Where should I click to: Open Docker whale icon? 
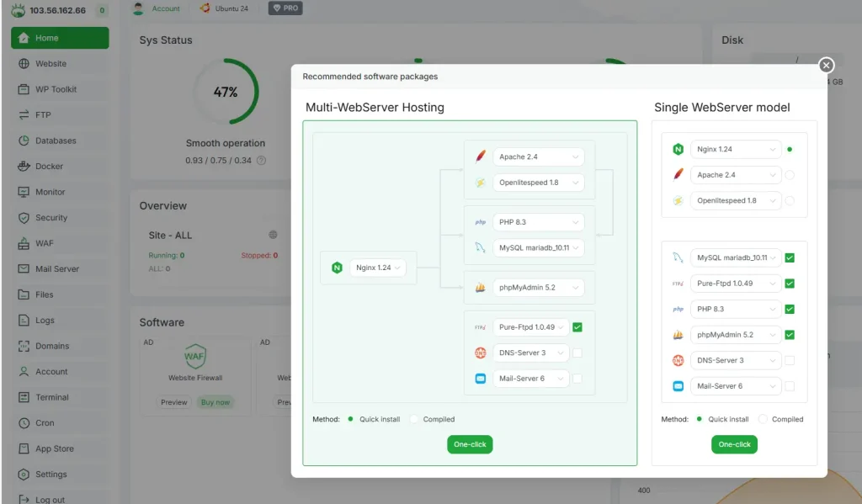tap(24, 166)
